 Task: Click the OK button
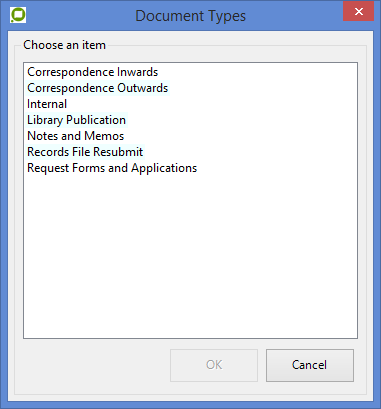214,365
